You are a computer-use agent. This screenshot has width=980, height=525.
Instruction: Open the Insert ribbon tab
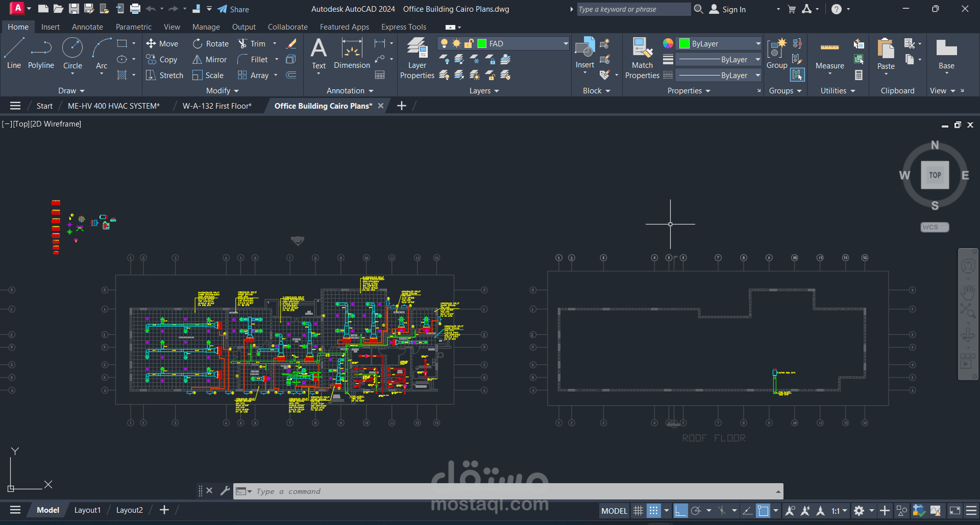click(x=51, y=27)
